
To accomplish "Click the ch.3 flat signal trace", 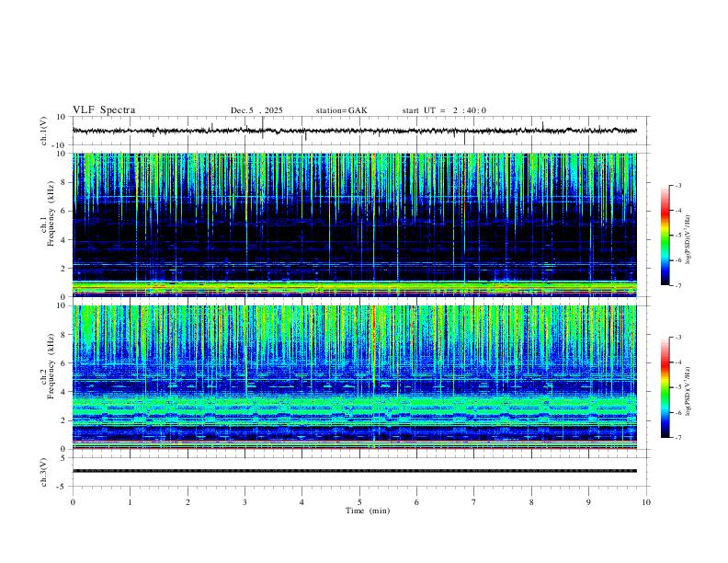I will (x=354, y=471).
